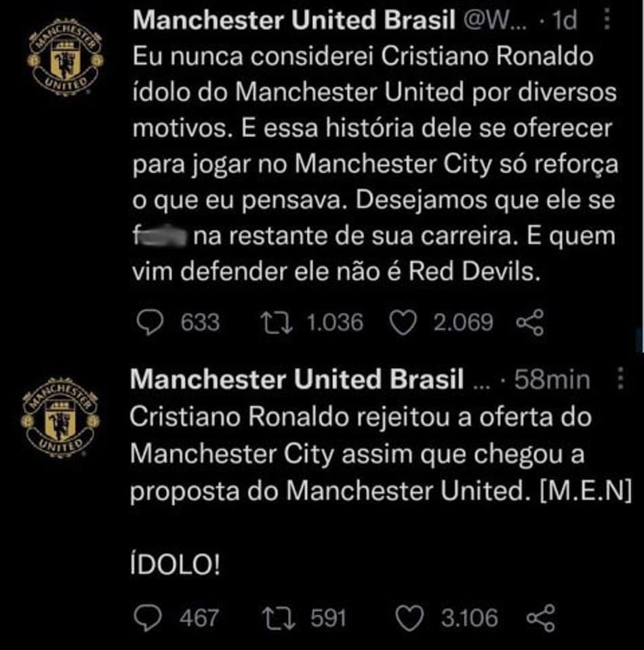Reply to the ÍDOLO! tweet with 467 comments
This screenshot has height=650, width=644.
click(148, 619)
